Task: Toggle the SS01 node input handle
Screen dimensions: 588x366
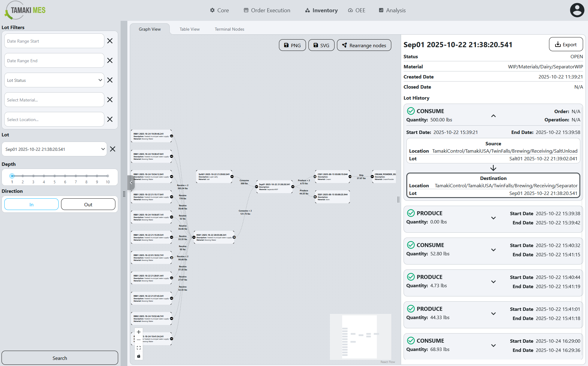Action: (315, 197)
